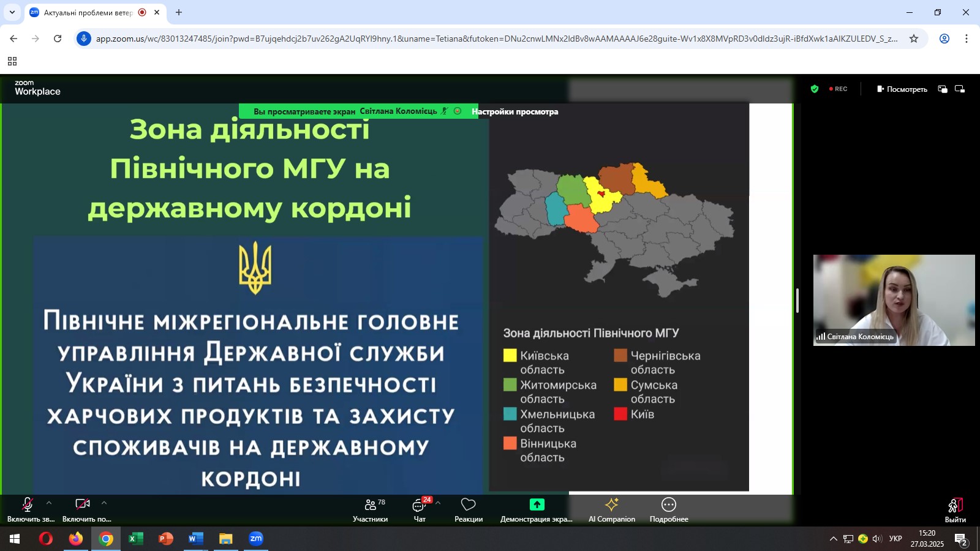Open Chrome apps grid shortcut
Screen dimensions: 980x551
(x=12, y=61)
